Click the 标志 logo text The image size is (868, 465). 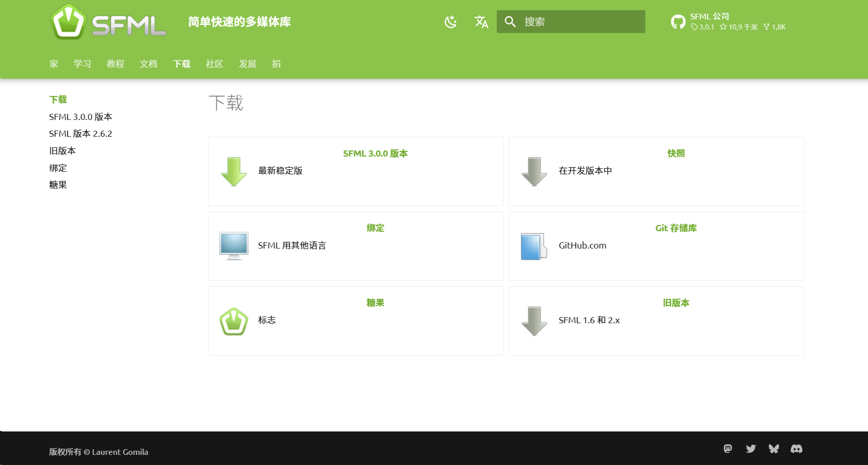[x=267, y=320]
